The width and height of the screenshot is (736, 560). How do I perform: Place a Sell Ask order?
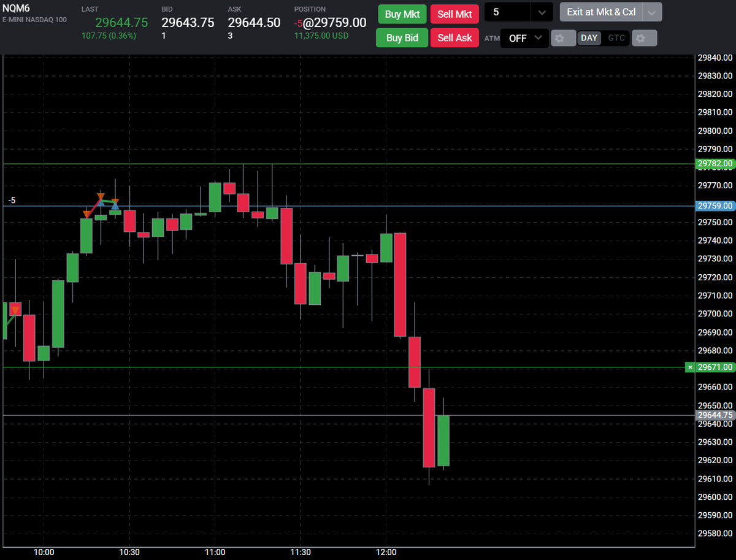(x=454, y=38)
